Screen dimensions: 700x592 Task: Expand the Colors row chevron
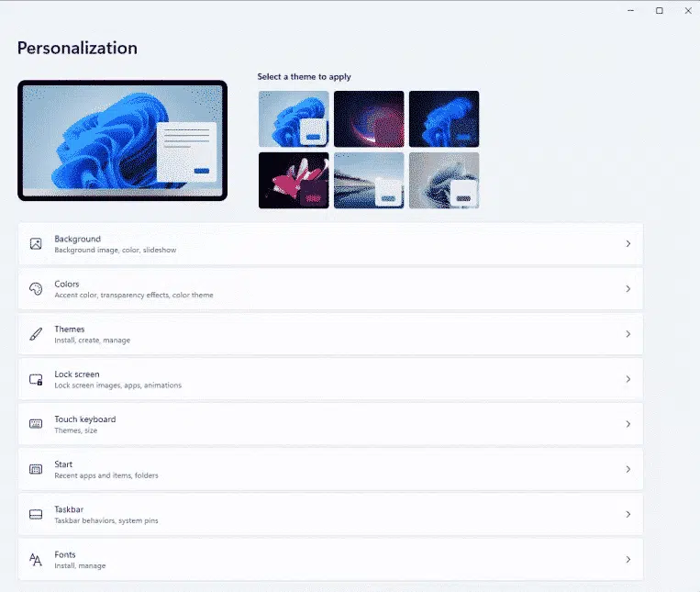pos(628,289)
